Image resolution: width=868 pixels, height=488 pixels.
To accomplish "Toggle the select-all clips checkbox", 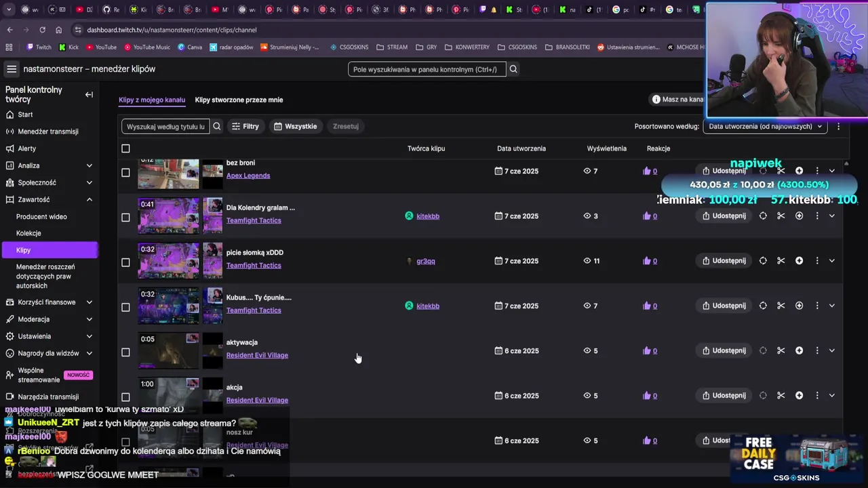I will [x=125, y=148].
